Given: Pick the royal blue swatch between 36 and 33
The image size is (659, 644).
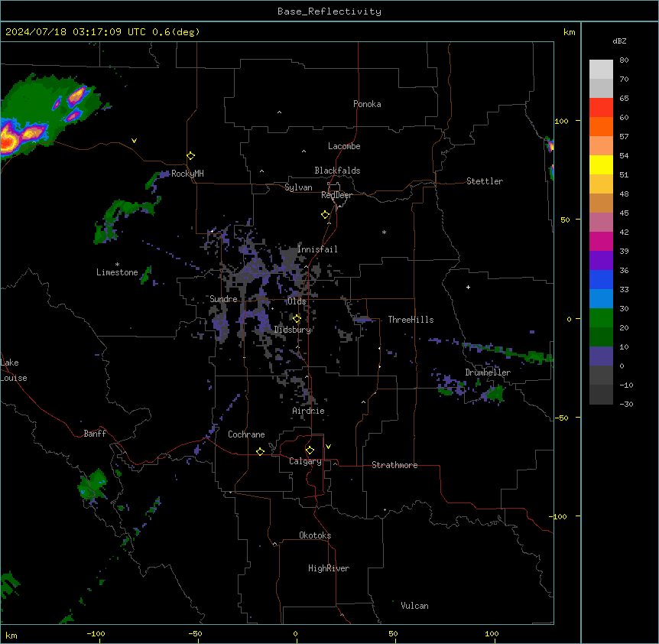Looking at the screenshot, I should click(601, 279).
